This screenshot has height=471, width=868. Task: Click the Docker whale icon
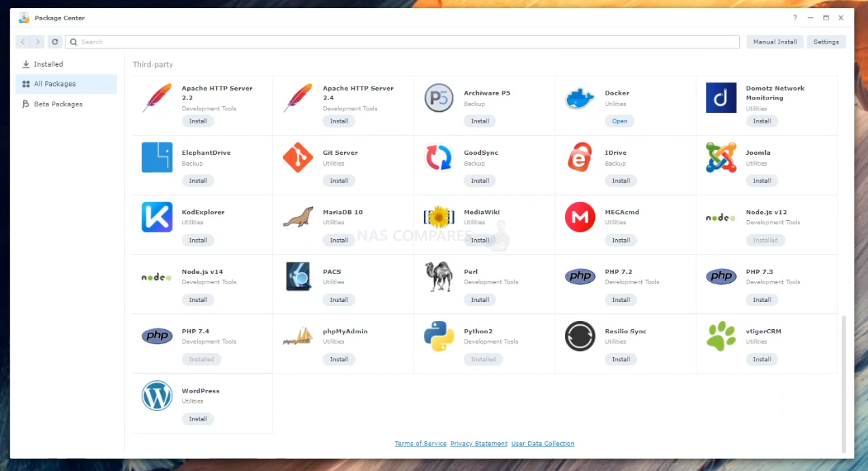point(580,99)
